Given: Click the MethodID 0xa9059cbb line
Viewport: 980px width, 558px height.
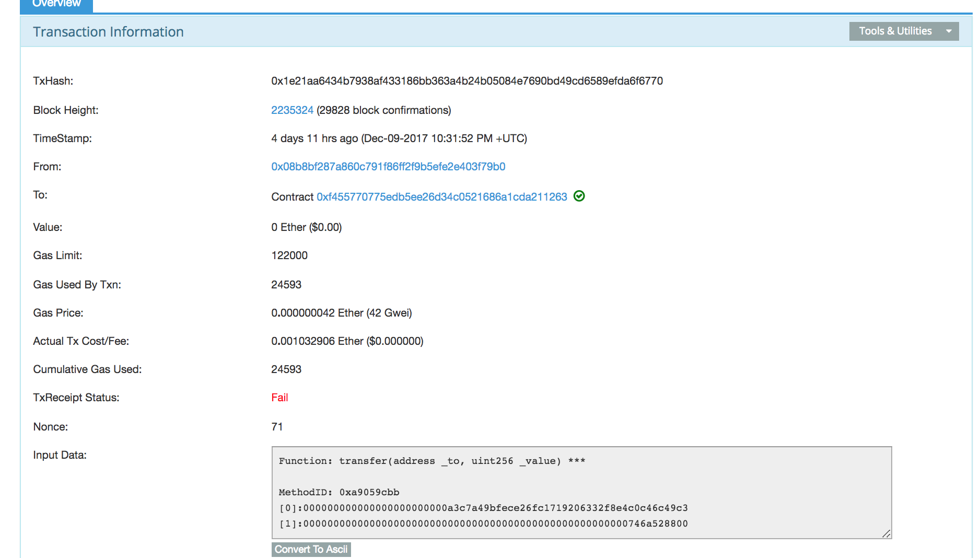Looking at the screenshot, I should coord(339,492).
